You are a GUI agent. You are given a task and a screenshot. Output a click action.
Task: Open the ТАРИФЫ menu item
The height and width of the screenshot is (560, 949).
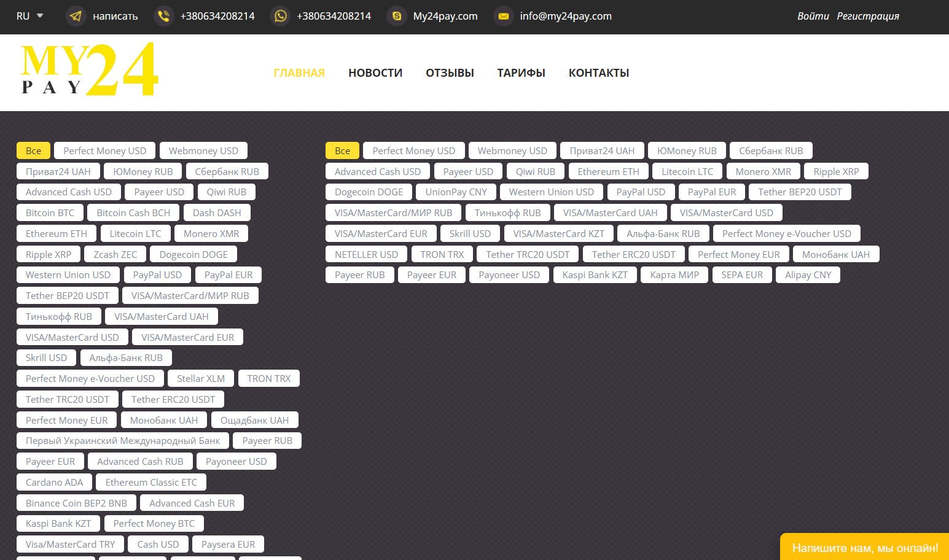[x=521, y=73]
